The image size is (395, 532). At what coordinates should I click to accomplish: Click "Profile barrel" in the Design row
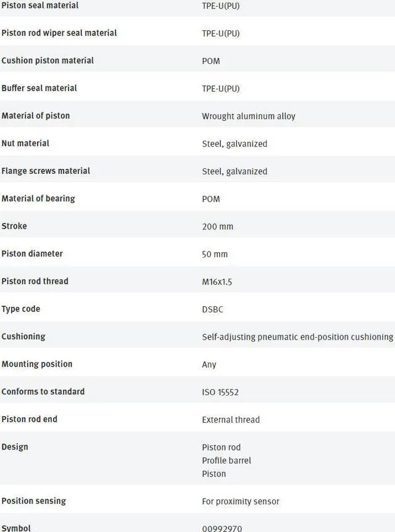click(x=227, y=460)
